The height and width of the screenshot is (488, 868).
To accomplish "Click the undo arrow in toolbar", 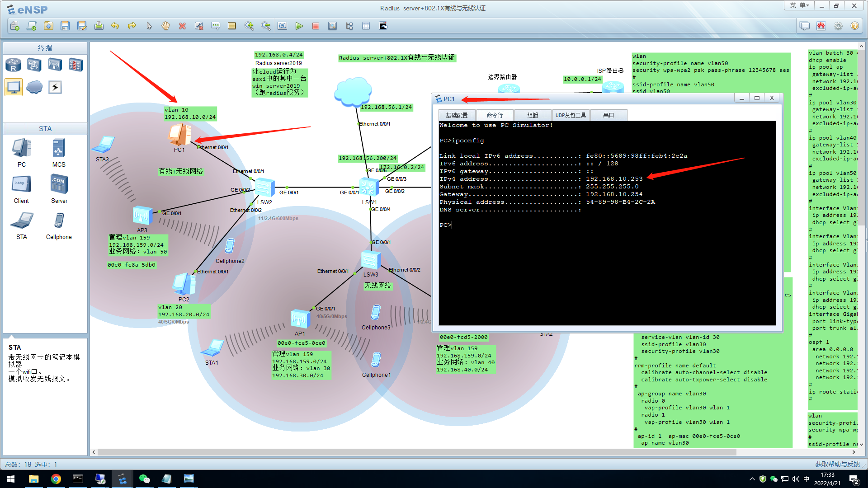I will (115, 26).
